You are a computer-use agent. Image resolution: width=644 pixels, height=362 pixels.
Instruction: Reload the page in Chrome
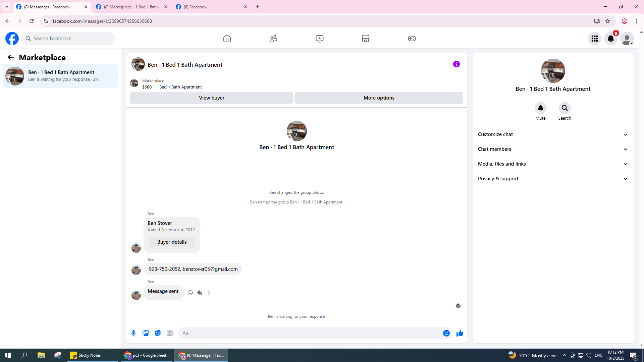click(x=32, y=21)
